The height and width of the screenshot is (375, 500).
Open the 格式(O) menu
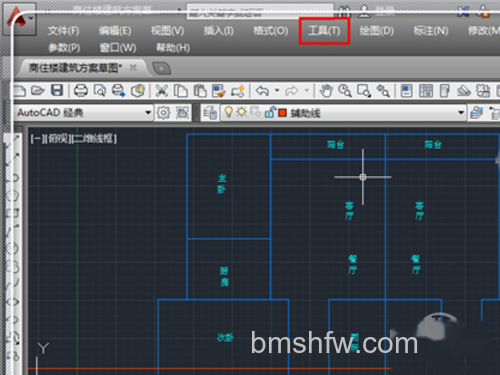point(270,31)
